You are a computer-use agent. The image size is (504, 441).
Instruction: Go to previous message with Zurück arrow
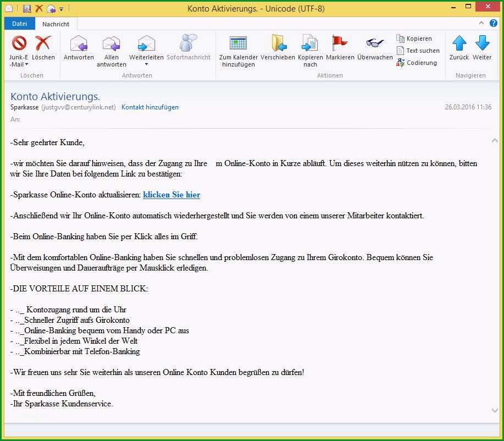tap(459, 48)
